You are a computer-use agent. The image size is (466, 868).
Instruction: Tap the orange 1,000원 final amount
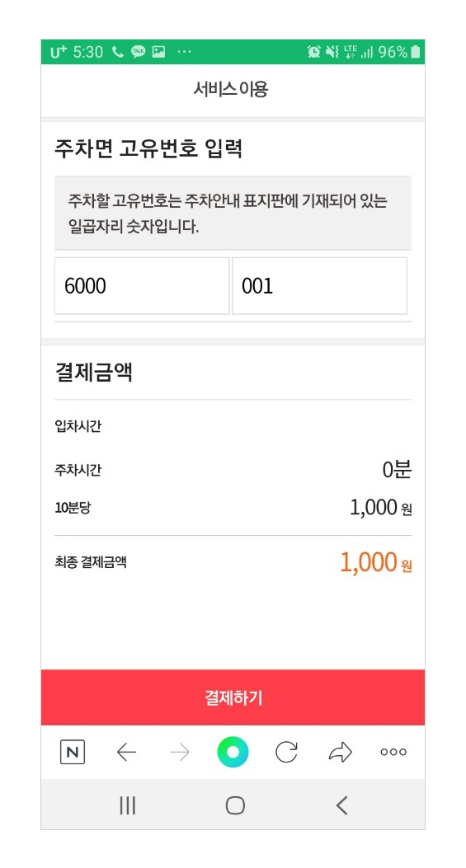[375, 562]
